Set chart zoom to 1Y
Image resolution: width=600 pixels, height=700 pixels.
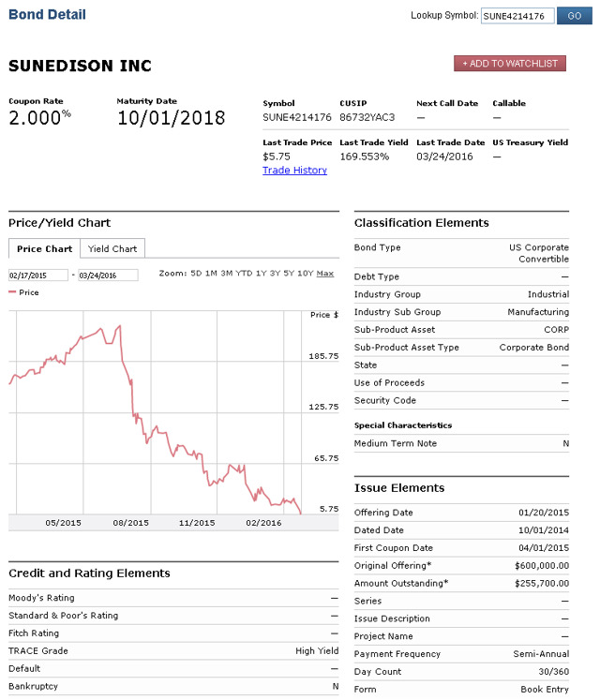click(261, 274)
